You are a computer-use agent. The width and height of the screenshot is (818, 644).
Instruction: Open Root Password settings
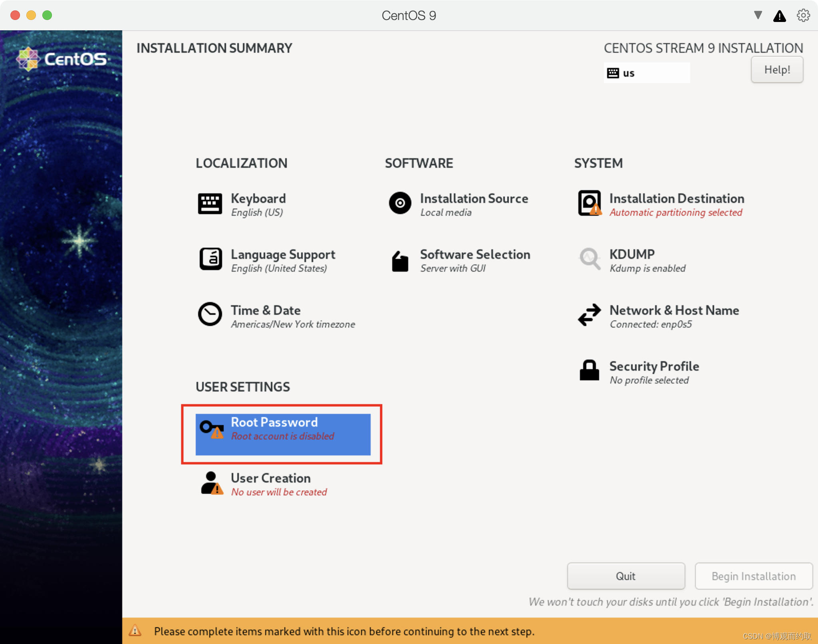(283, 434)
